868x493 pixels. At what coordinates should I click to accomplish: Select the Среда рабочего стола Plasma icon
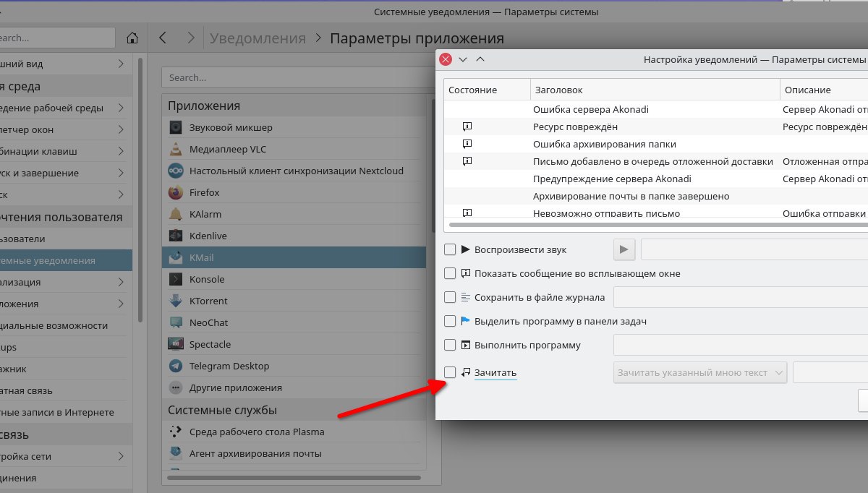pyautogui.click(x=176, y=432)
